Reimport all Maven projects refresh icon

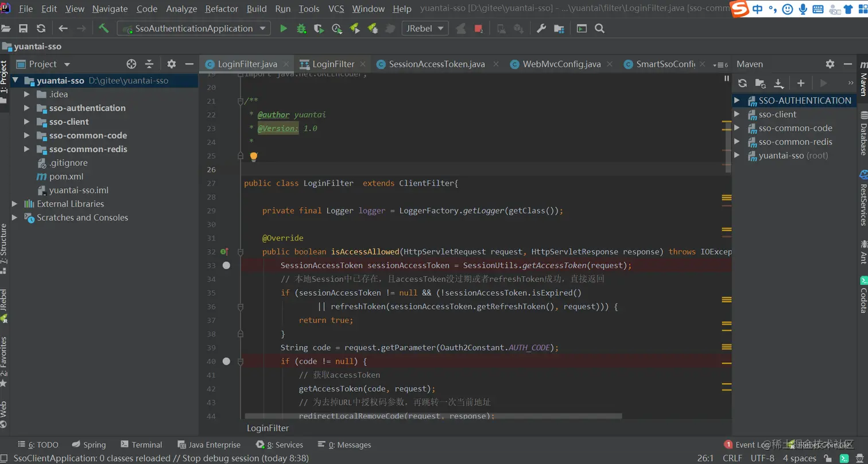click(x=742, y=83)
